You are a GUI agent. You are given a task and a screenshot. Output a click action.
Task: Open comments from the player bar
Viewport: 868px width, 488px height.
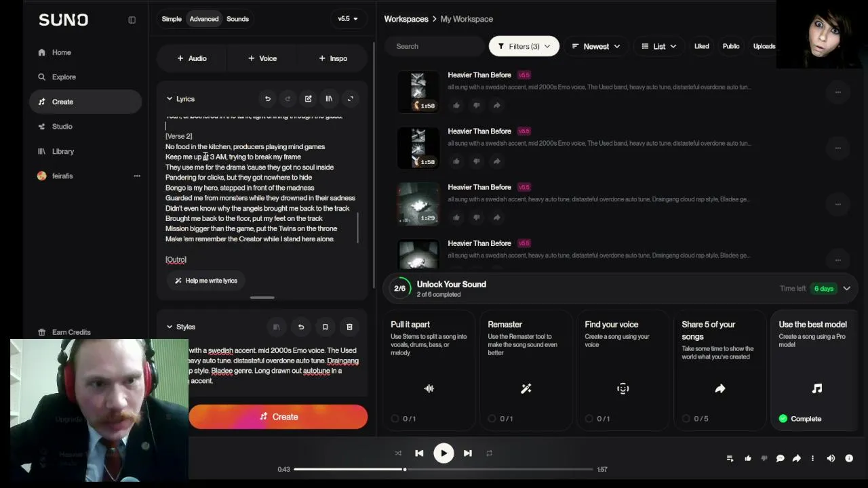(x=781, y=459)
